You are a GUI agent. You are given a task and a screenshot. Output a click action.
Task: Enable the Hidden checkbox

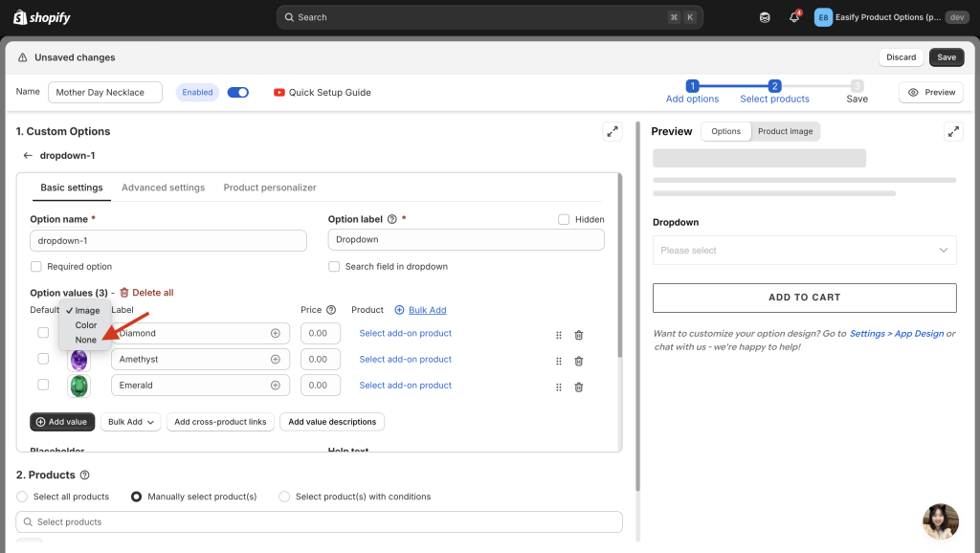pos(564,219)
